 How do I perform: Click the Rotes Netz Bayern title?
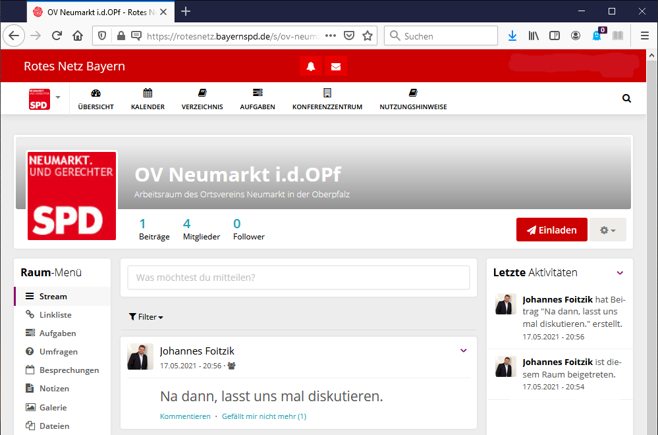(74, 66)
